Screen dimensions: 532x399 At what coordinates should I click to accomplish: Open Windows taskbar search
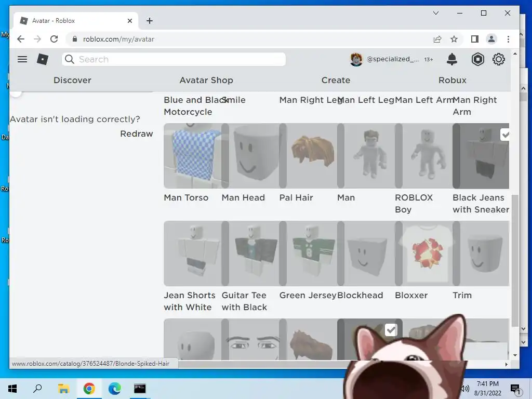click(37, 388)
